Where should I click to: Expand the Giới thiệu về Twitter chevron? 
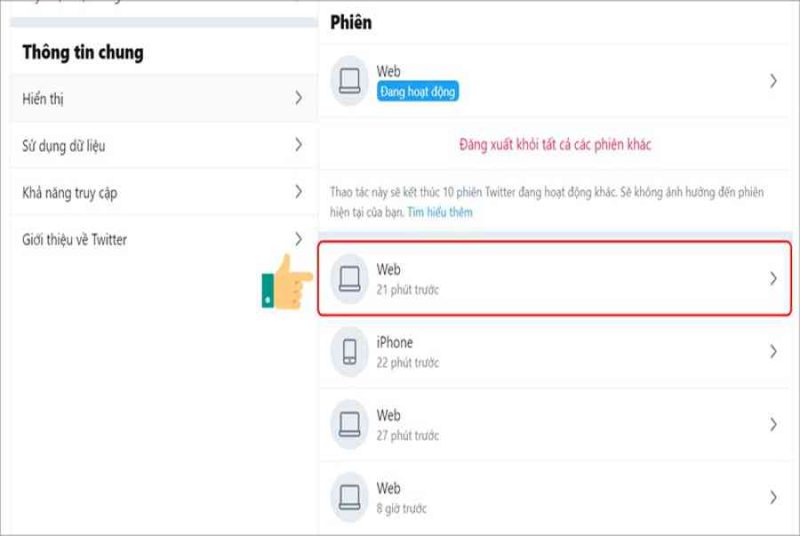tap(298, 239)
